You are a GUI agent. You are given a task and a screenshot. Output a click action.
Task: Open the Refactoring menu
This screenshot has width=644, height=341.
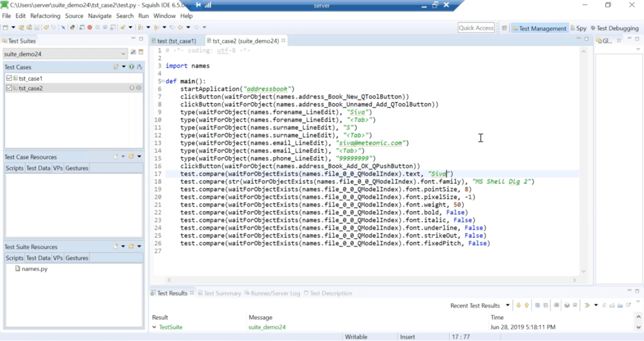pos(45,15)
